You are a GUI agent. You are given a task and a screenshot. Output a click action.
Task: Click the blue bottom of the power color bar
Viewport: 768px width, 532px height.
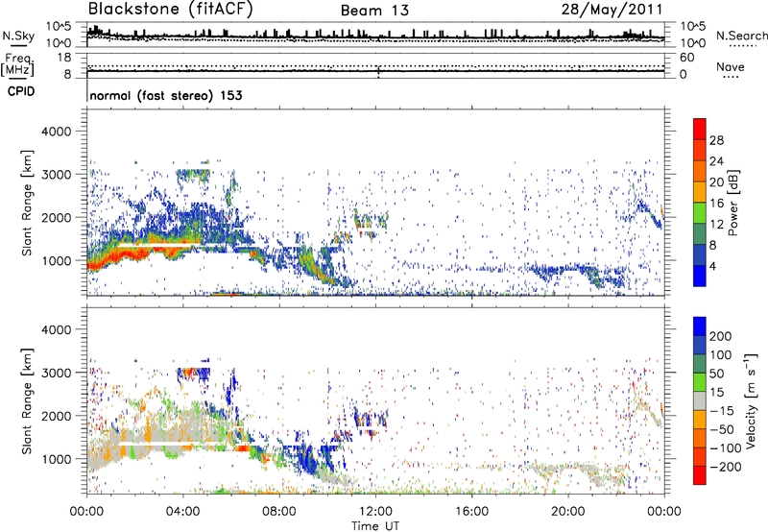[700, 276]
